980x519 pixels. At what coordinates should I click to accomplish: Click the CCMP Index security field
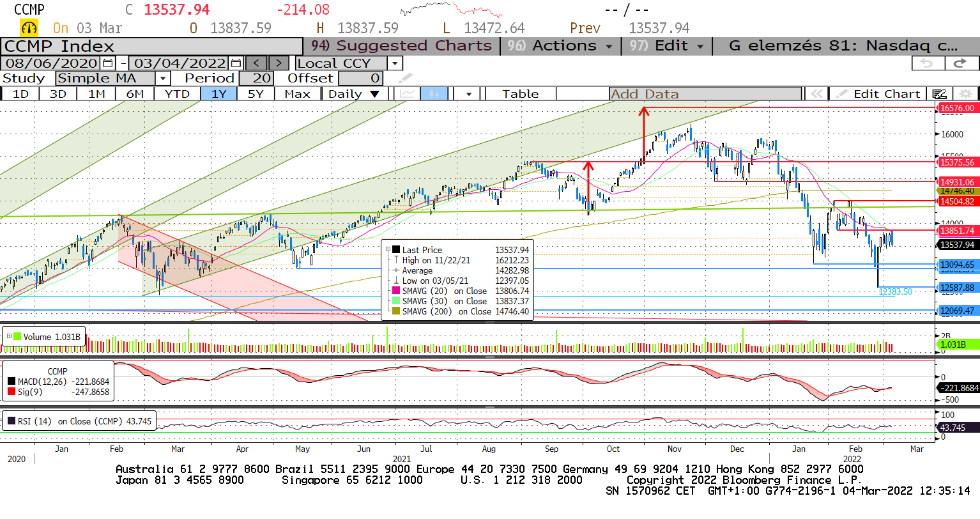tap(151, 47)
